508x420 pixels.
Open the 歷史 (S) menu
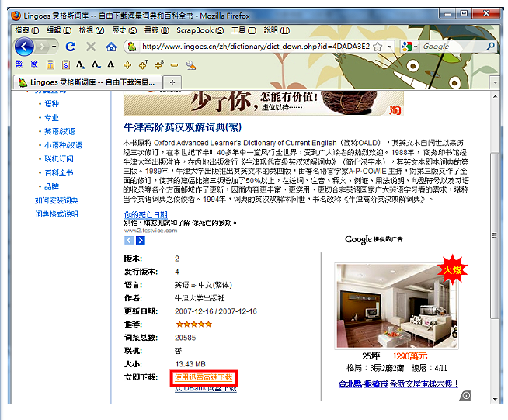point(124,30)
